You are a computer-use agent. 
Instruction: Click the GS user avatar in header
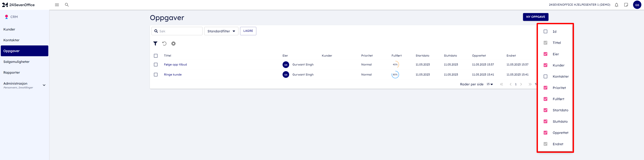point(637,5)
